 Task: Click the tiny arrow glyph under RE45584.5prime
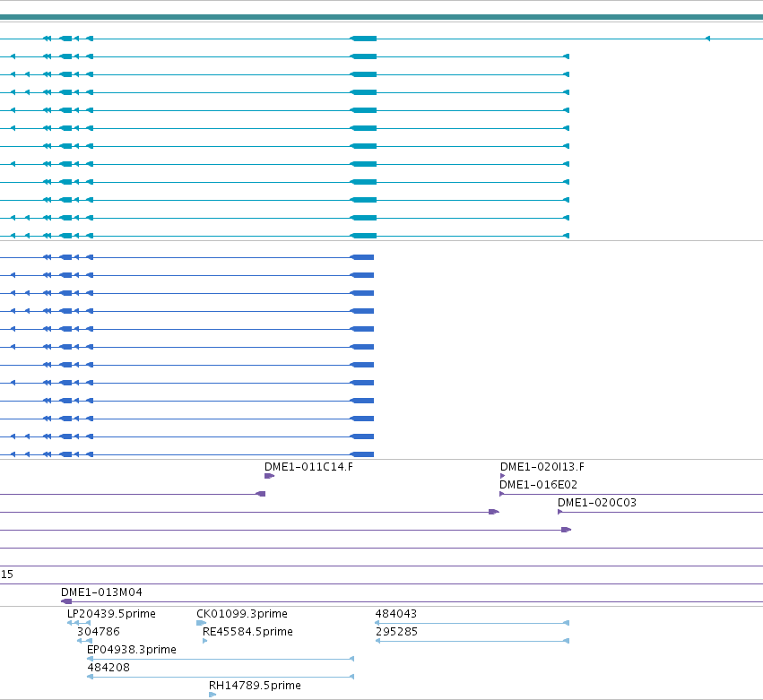click(204, 641)
